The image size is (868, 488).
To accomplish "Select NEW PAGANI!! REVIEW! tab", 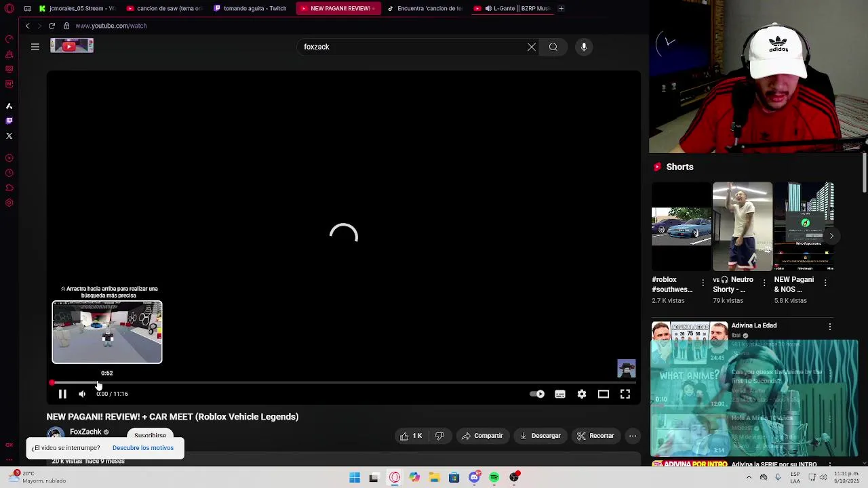I will point(338,8).
